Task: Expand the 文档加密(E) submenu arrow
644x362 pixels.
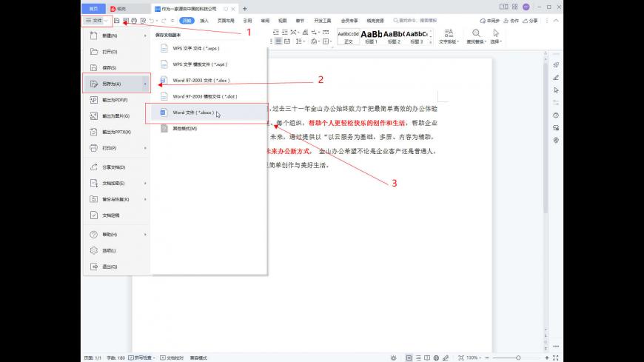Action: click(x=145, y=184)
